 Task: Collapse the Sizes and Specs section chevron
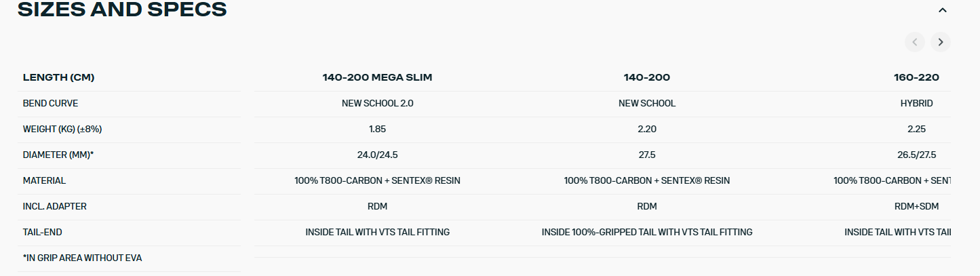coord(942,10)
